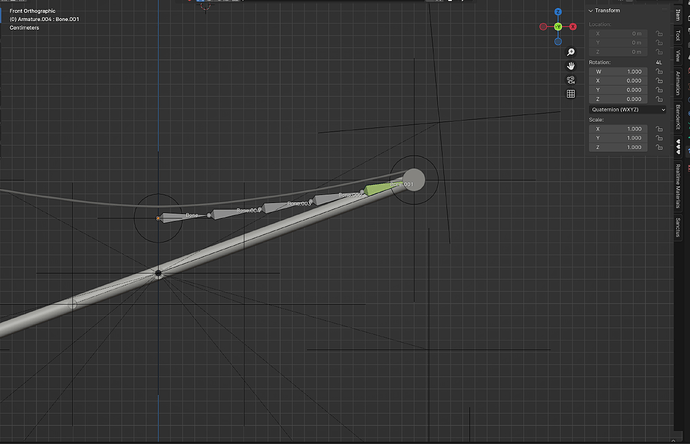This screenshot has height=444, width=690.
Task: Click the Scale Y field
Action: pyautogui.click(x=618, y=138)
